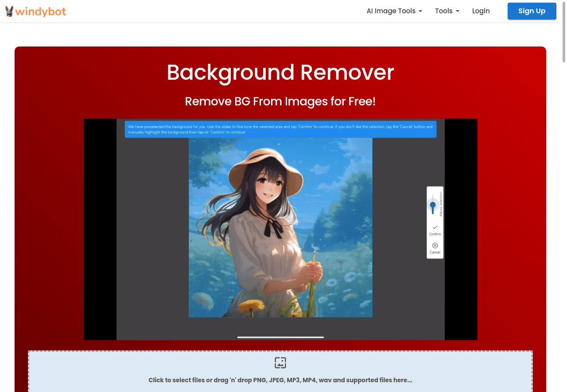Click the Background Remover heading
The image size is (567, 392).
(x=280, y=72)
